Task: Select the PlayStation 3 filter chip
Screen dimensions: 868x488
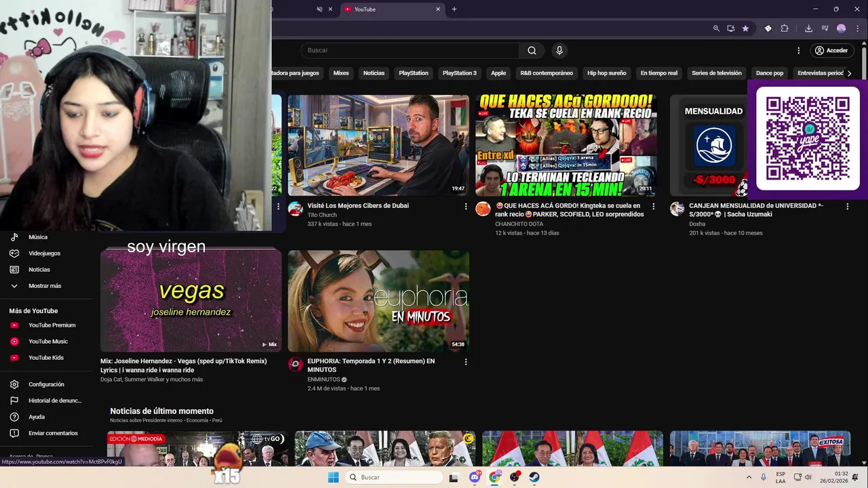Action: point(460,73)
